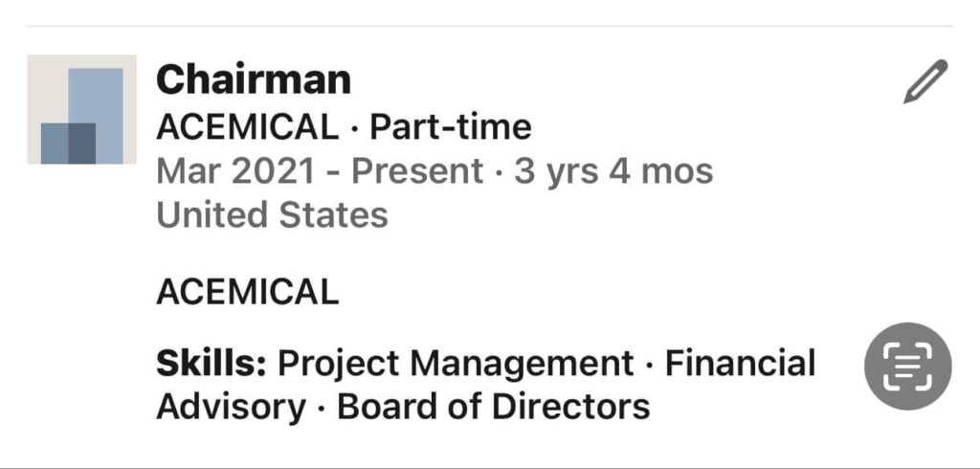Screen dimensions: 980x469
Task: Select the United States location text
Action: pyautogui.click(x=272, y=214)
